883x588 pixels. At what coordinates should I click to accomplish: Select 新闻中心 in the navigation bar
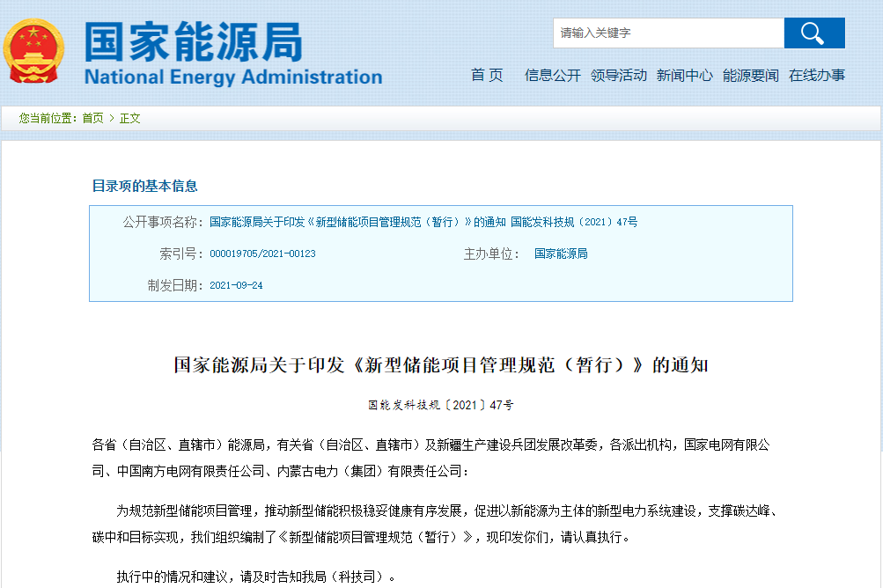coord(685,76)
